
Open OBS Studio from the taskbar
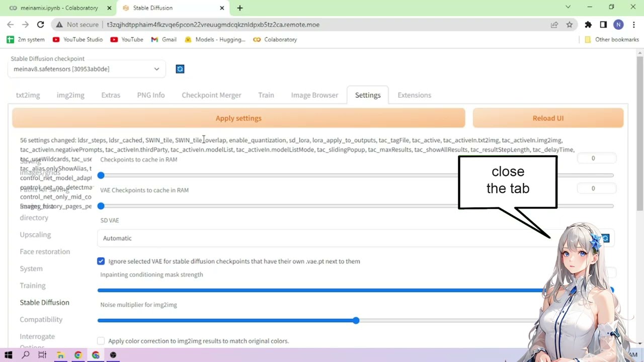[113, 355]
